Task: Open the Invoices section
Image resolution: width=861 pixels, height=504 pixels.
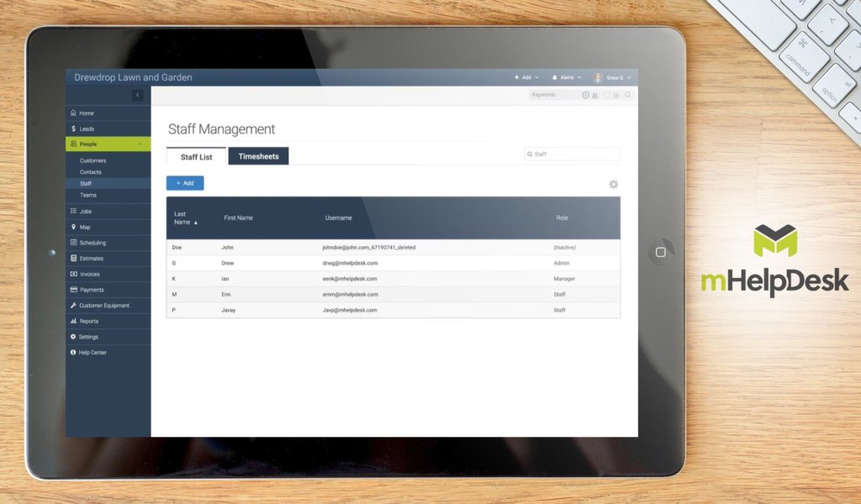Action: [x=89, y=274]
